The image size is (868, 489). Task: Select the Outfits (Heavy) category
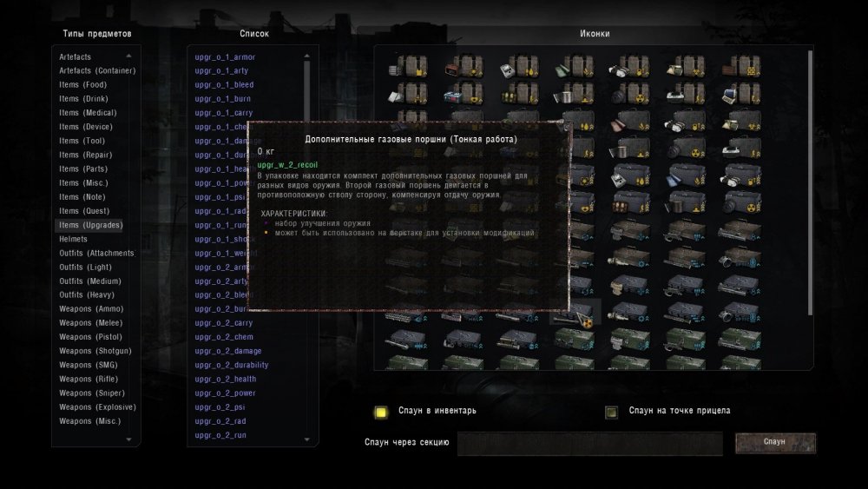pyautogui.click(x=87, y=294)
